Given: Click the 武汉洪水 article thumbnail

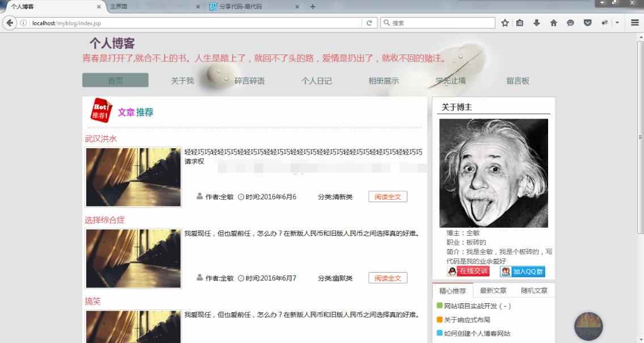Looking at the screenshot, I should [133, 177].
